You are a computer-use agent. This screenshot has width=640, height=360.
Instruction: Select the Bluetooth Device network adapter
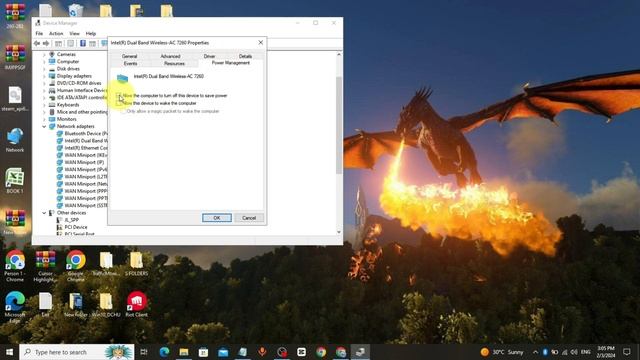(x=82, y=133)
